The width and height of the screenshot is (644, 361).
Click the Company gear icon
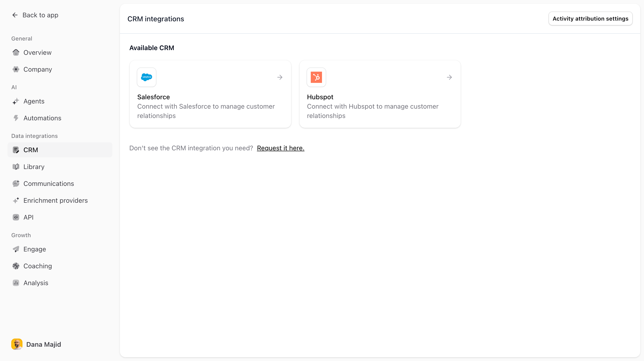tap(16, 69)
